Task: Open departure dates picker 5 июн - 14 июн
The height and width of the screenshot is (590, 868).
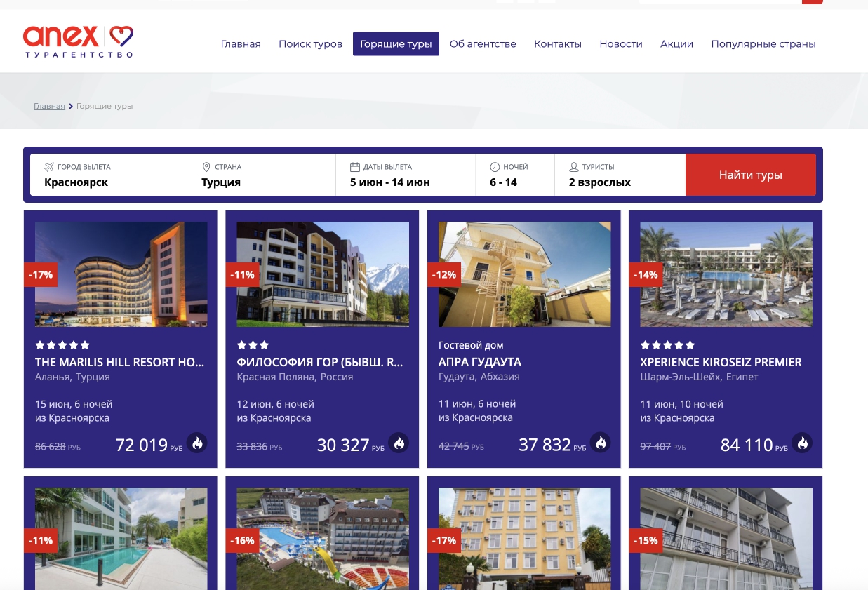Action: pos(405,175)
